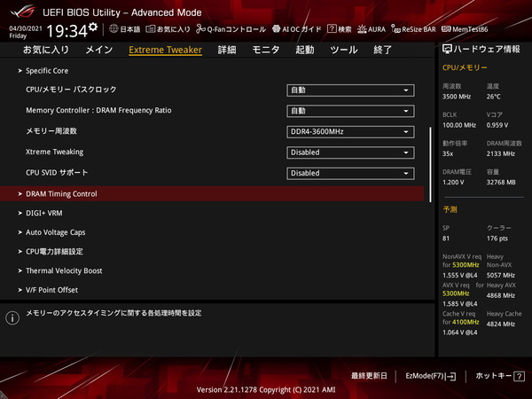The height and width of the screenshot is (399, 532).
Task: Open AURA lighting settings
Action: [373, 28]
